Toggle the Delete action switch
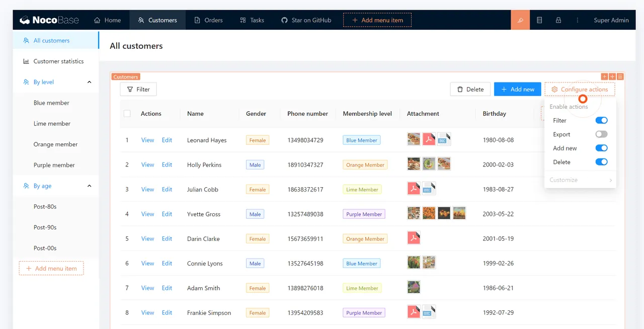This screenshot has width=644, height=329. point(601,162)
